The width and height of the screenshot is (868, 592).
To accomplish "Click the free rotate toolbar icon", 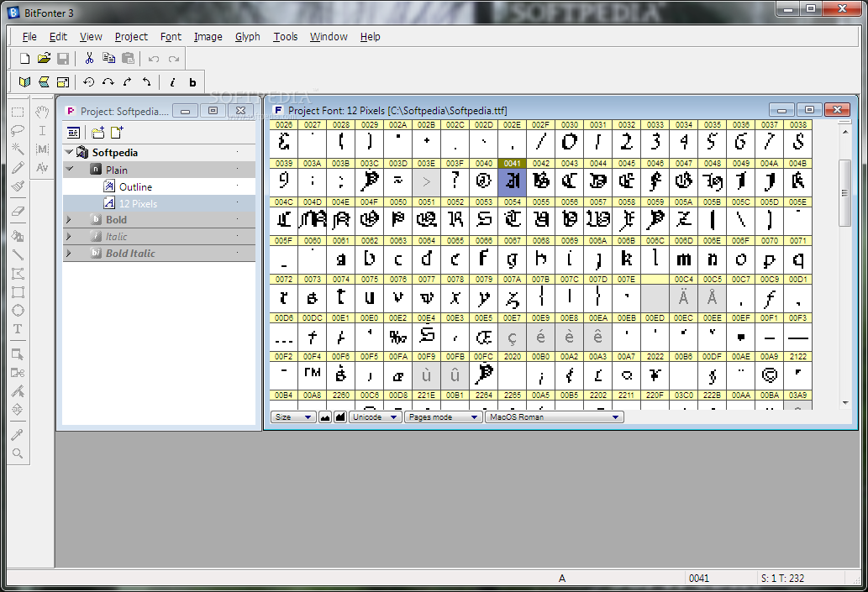I will coord(88,82).
